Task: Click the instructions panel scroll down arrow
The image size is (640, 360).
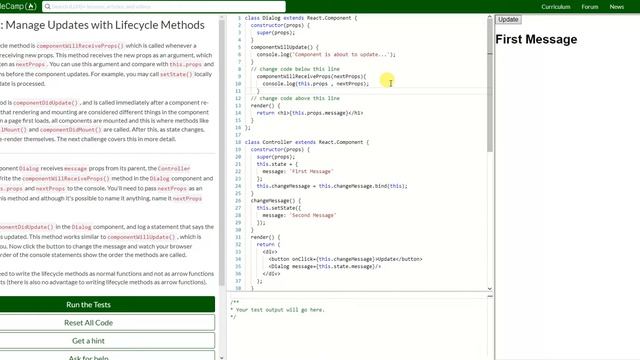Action: [222, 358]
